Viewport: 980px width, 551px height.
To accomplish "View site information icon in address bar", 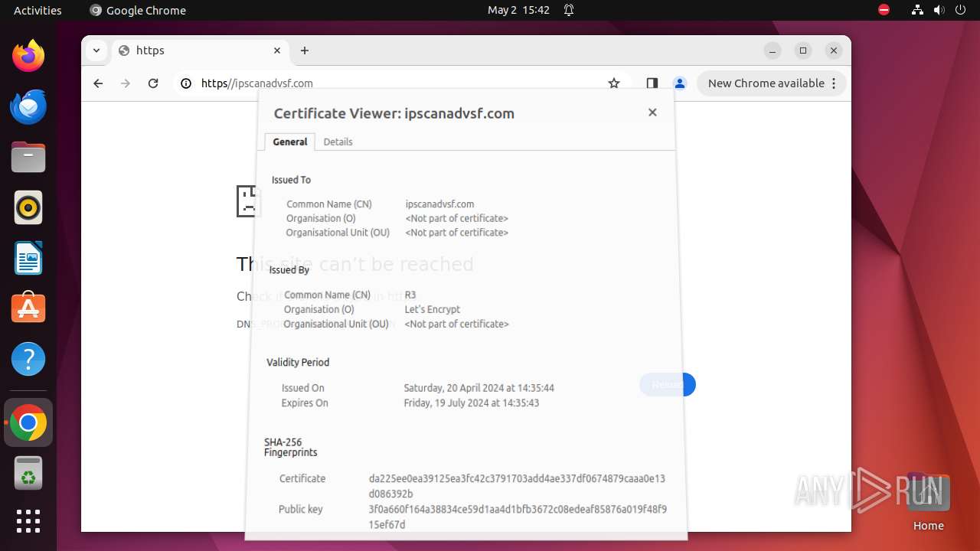I will [x=186, y=83].
